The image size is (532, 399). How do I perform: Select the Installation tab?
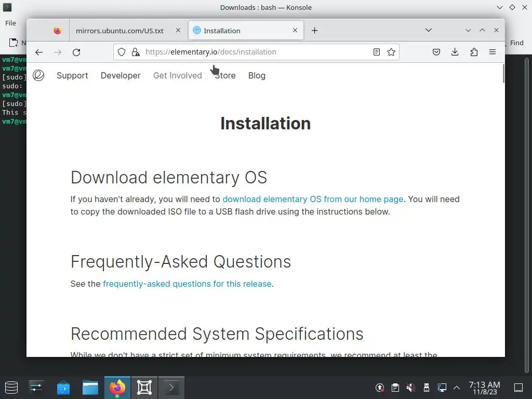coord(246,31)
